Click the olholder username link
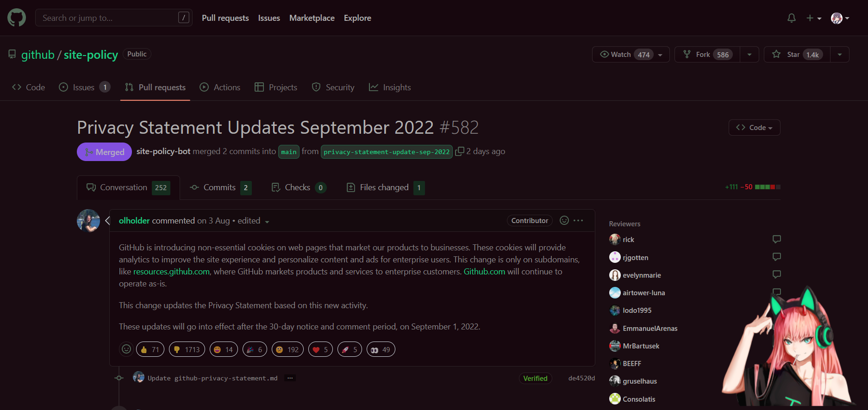The width and height of the screenshot is (868, 410). point(134,221)
